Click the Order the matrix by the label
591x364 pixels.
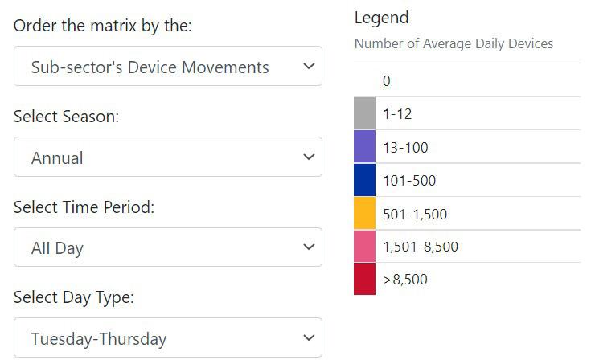(103, 26)
